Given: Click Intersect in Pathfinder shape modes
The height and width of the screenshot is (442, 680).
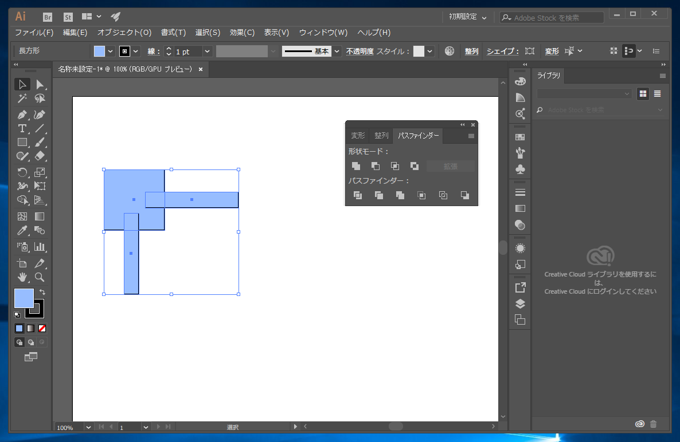Looking at the screenshot, I should coord(395,166).
